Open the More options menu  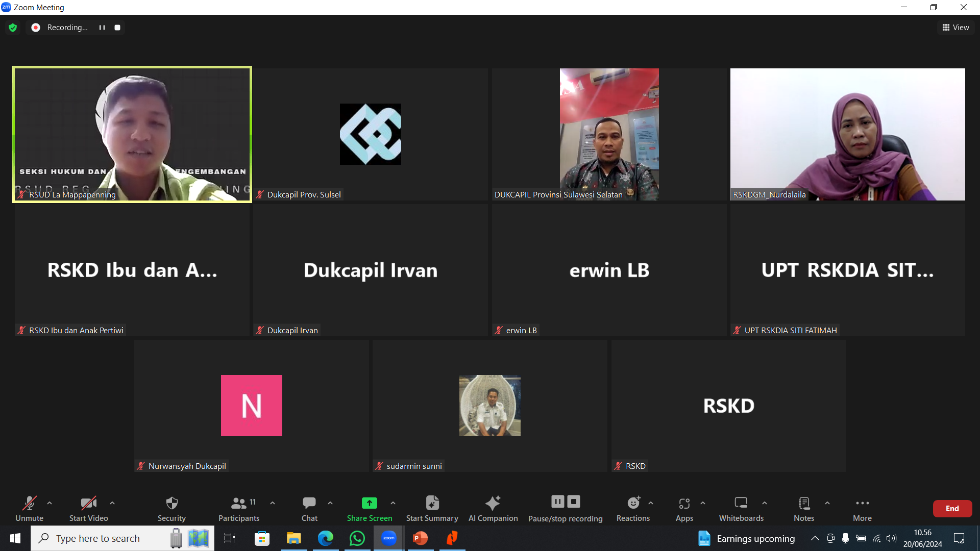click(862, 508)
